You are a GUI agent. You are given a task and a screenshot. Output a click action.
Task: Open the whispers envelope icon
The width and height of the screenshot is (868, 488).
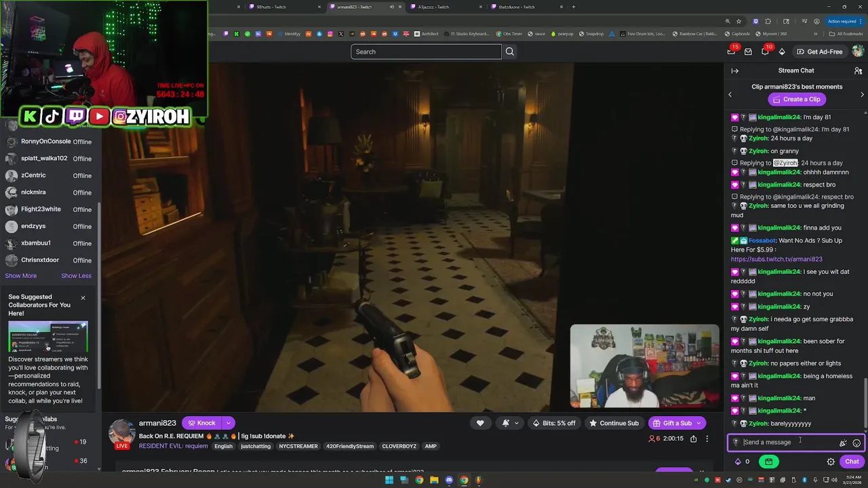pyautogui.click(x=748, y=52)
